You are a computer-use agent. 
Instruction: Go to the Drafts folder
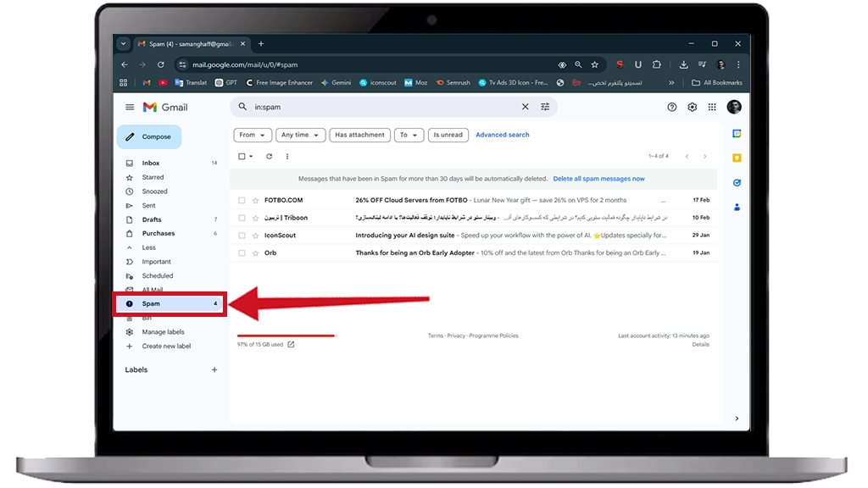click(152, 219)
